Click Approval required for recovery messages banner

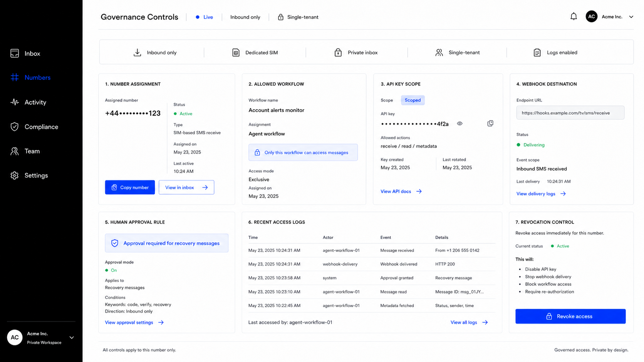click(x=167, y=243)
